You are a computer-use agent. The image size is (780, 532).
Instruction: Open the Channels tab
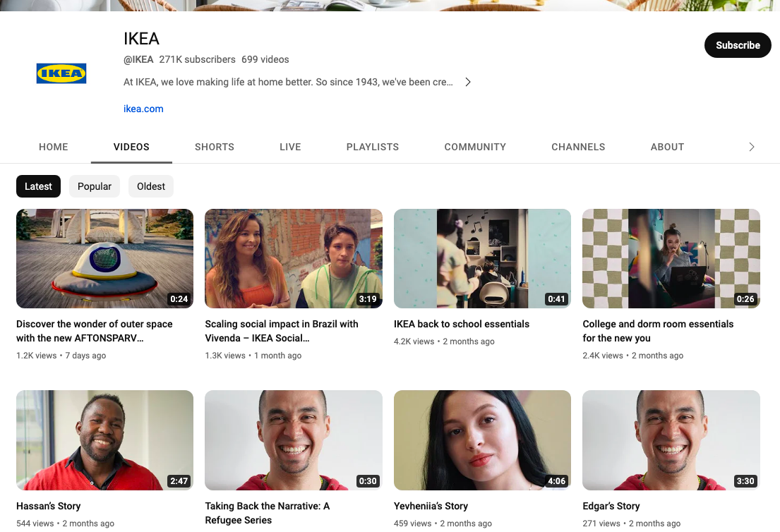pos(578,147)
